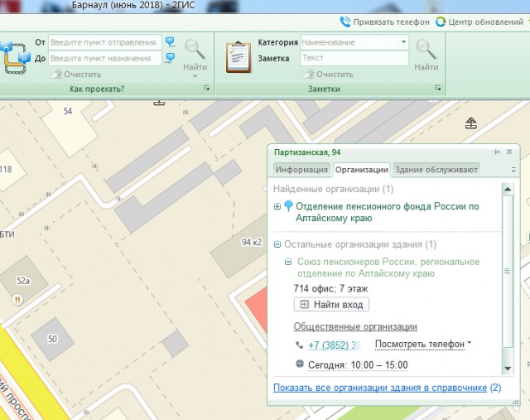Image resolution: width=530 pixels, height=420 pixels.
Task: Click the Заметка text input field
Action: coord(354,58)
